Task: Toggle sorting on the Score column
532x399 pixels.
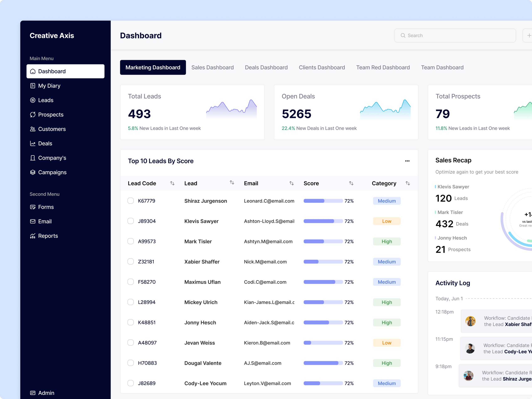Action: pyautogui.click(x=351, y=183)
